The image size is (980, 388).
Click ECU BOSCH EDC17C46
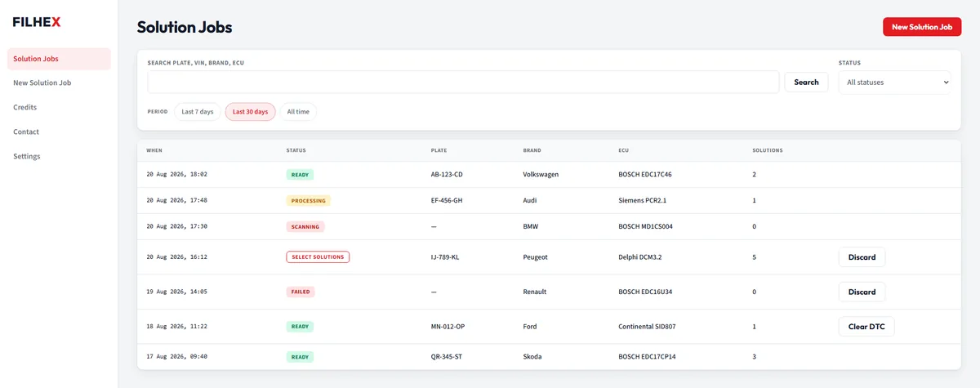(x=645, y=175)
